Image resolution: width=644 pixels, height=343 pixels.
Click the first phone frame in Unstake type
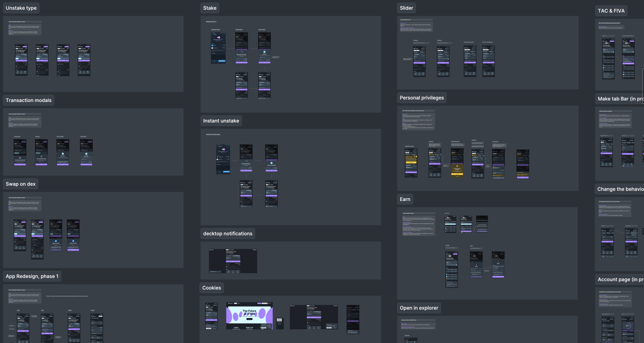tap(21, 60)
